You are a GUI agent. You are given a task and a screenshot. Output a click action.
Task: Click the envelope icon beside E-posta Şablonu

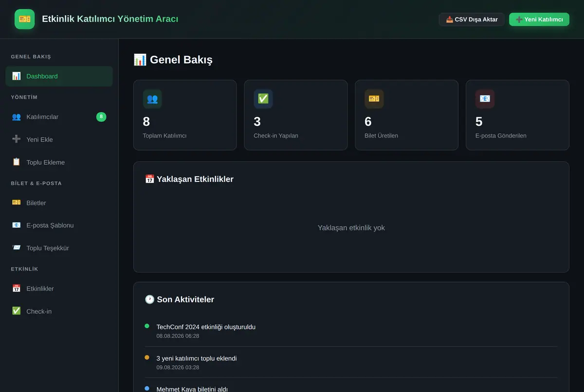pos(17,225)
